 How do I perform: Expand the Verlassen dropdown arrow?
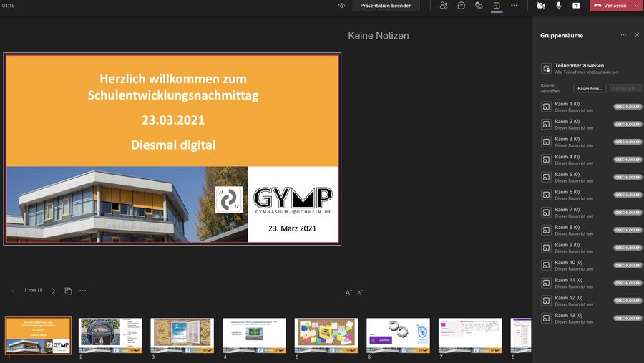point(637,6)
